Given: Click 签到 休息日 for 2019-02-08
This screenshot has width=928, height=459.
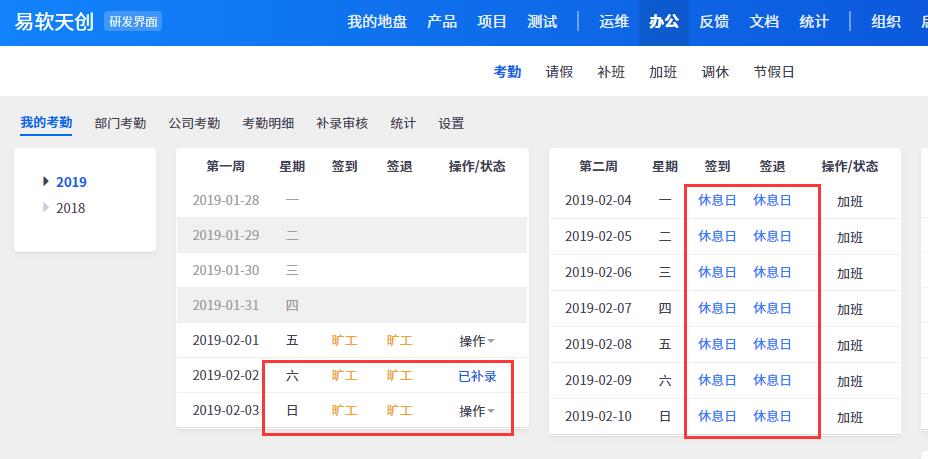Looking at the screenshot, I should point(717,344).
